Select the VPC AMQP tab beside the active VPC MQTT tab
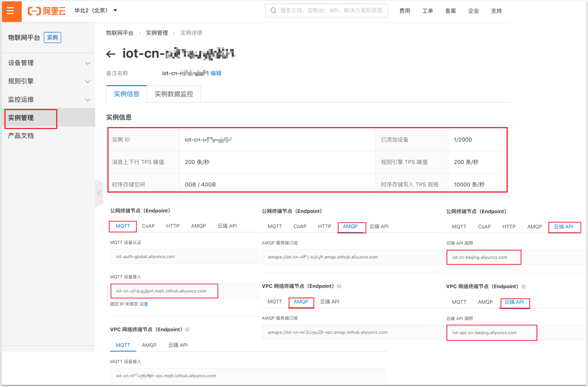 pos(149,345)
